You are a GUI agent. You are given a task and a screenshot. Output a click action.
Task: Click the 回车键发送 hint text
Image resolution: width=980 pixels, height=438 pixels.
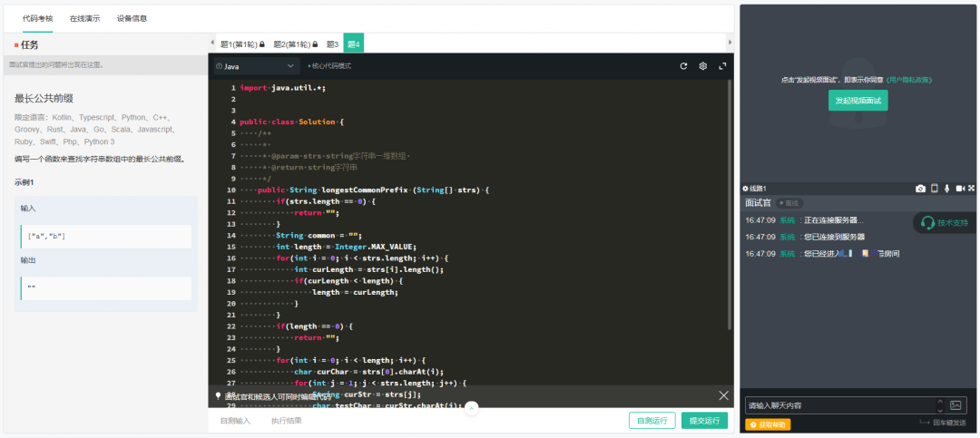[x=949, y=423]
